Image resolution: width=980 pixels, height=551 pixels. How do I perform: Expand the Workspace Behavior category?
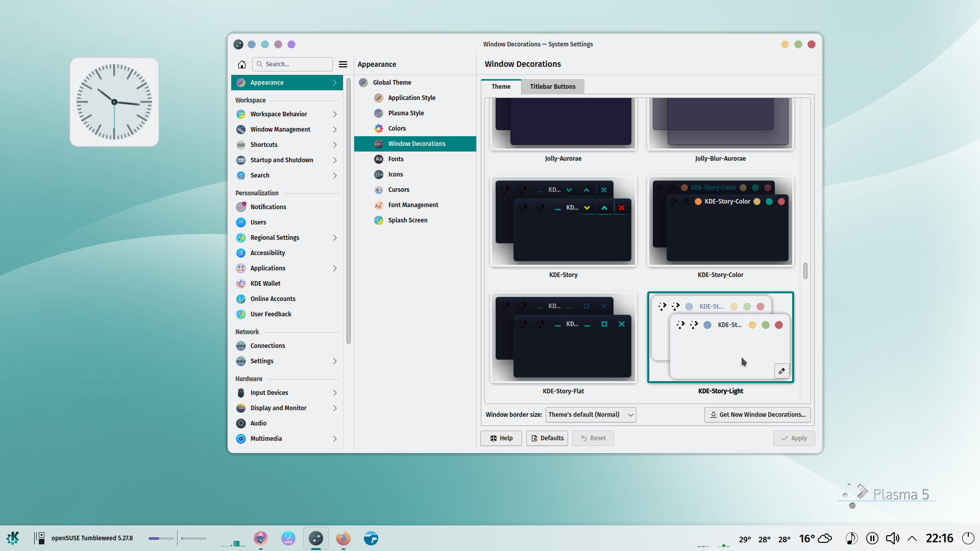click(x=287, y=114)
